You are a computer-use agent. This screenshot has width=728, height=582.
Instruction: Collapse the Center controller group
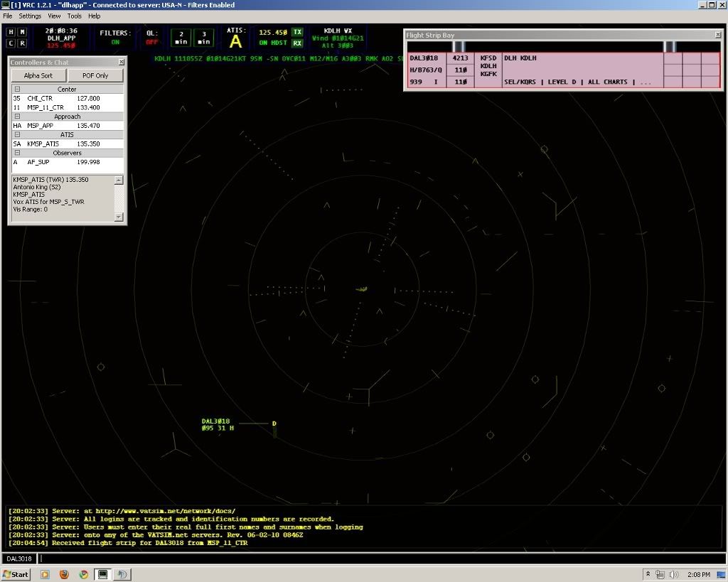tap(16, 90)
